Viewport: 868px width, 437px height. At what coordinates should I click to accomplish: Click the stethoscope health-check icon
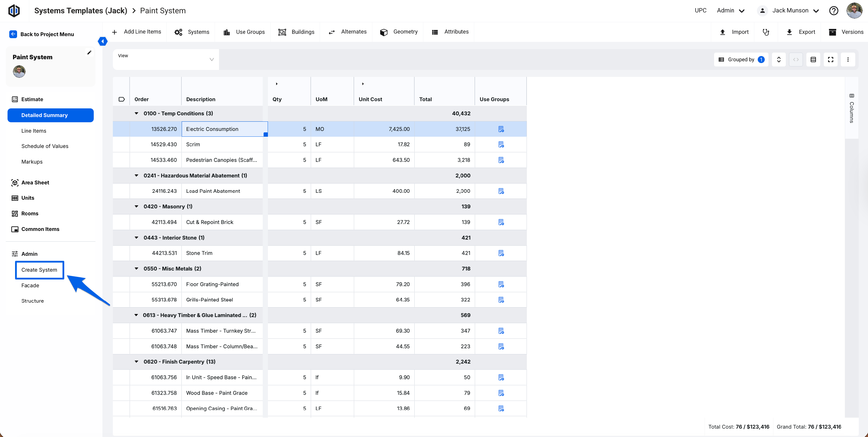click(x=766, y=32)
